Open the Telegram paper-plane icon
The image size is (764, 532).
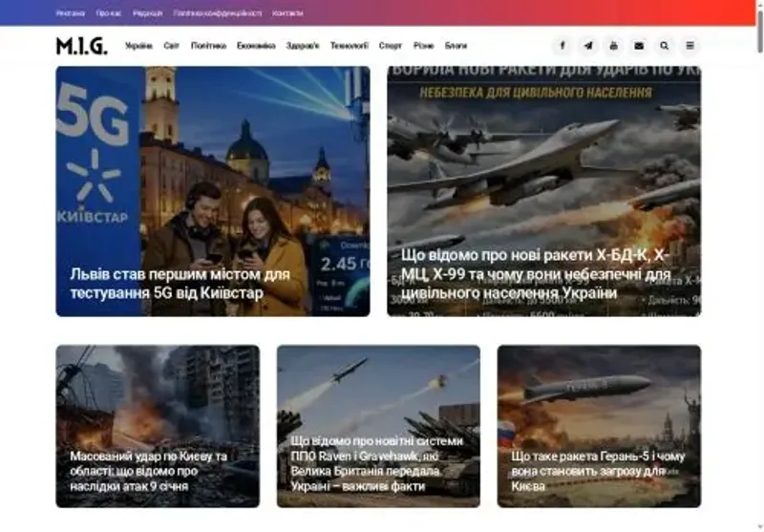tap(588, 46)
